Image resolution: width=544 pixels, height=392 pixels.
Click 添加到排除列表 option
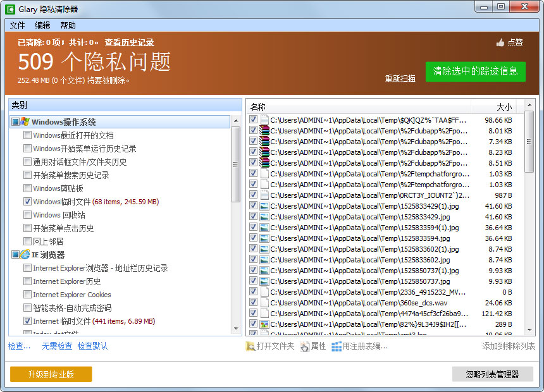click(x=509, y=346)
